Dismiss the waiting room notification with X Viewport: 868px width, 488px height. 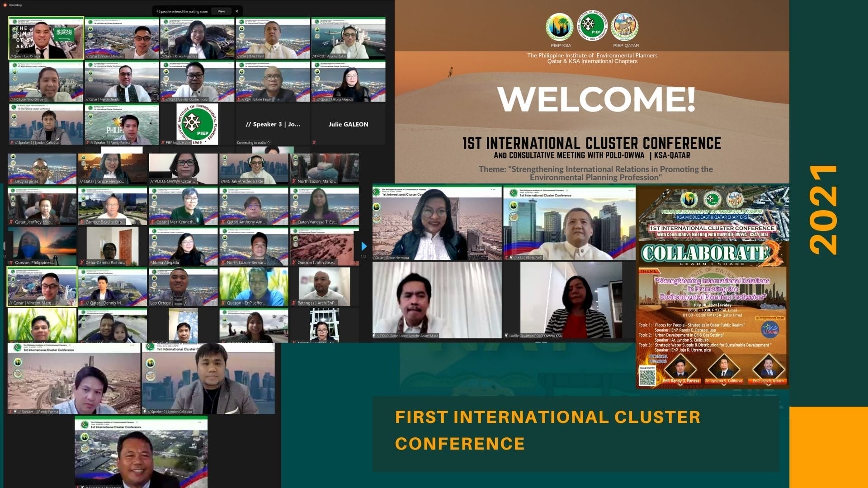pos(236,11)
